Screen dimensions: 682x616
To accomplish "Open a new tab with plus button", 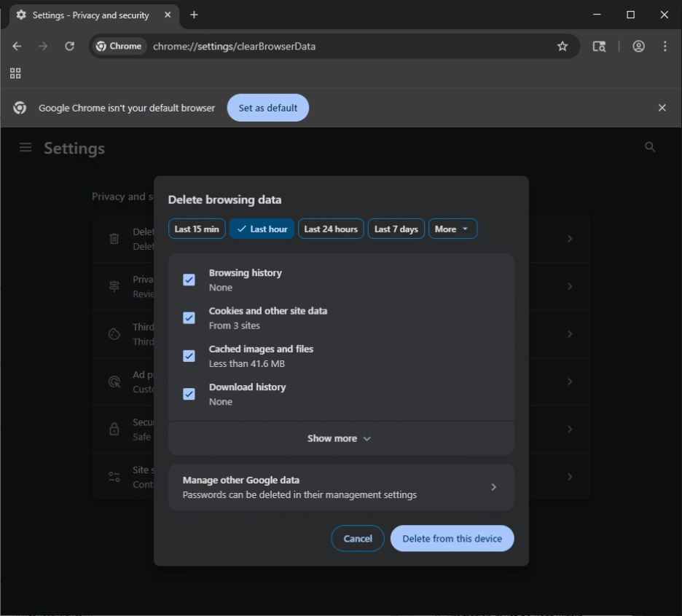I will coord(194,15).
